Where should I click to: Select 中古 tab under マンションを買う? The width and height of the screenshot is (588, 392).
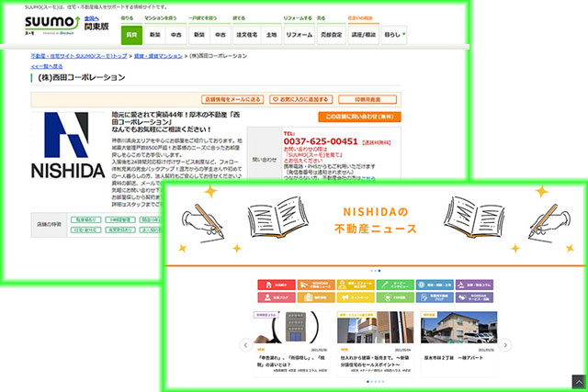coord(175,35)
